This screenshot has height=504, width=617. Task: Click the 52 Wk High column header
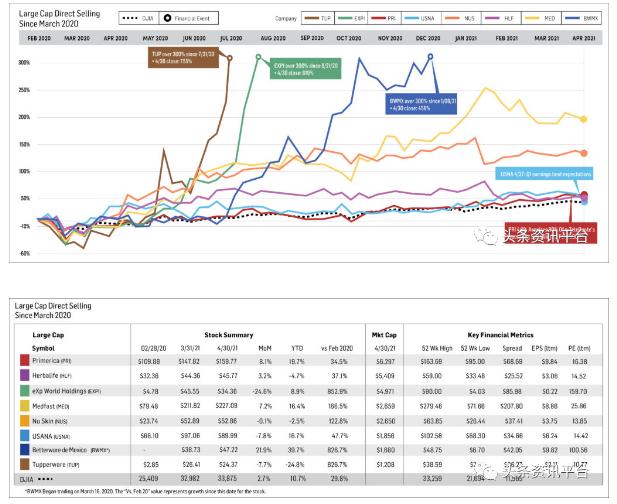[437, 348]
